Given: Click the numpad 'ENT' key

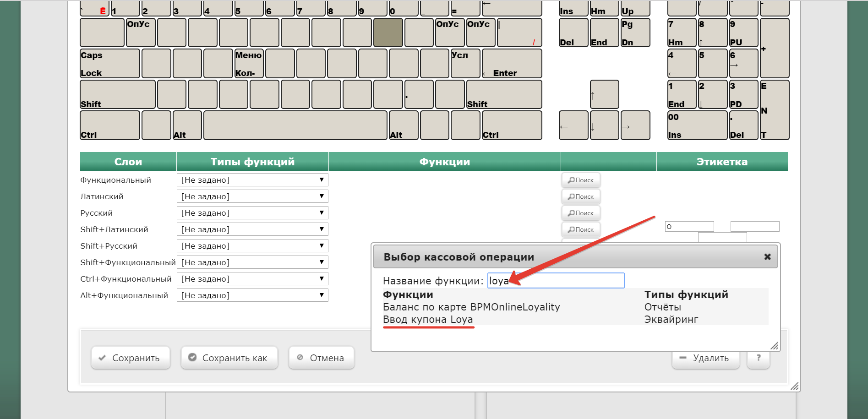Looking at the screenshot, I should coord(775,110).
